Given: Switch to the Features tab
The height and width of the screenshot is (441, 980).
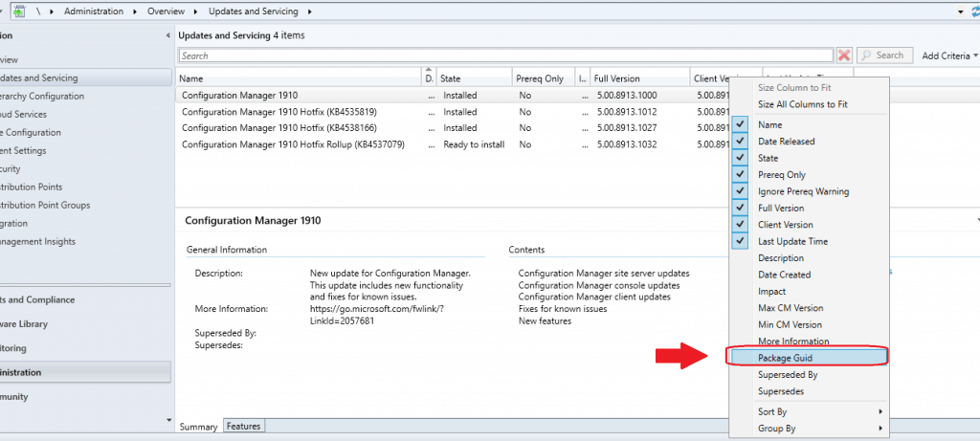Looking at the screenshot, I should click(x=244, y=426).
